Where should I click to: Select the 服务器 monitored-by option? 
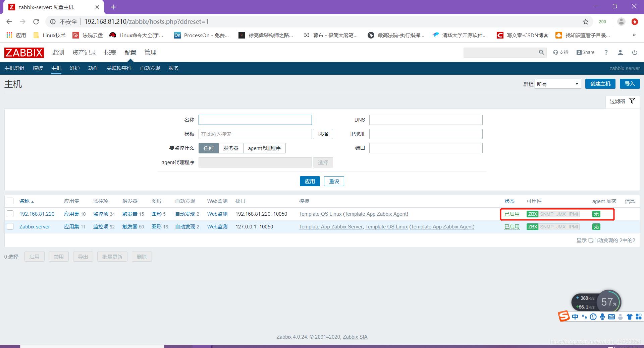[x=231, y=148]
